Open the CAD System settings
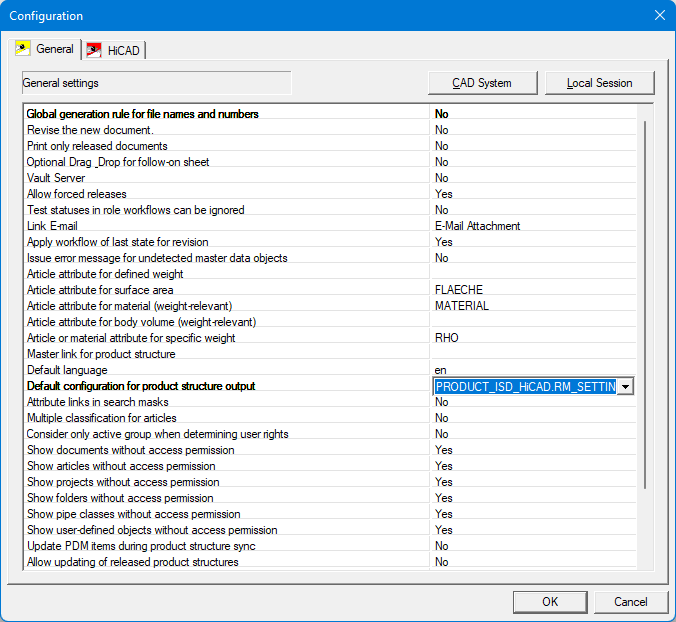Viewport: 676px width, 622px height. pos(482,83)
